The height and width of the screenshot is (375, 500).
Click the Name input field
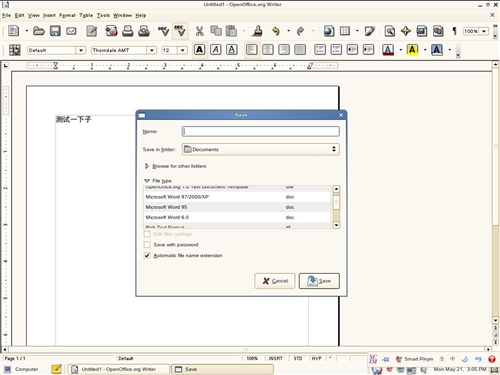pos(261,131)
